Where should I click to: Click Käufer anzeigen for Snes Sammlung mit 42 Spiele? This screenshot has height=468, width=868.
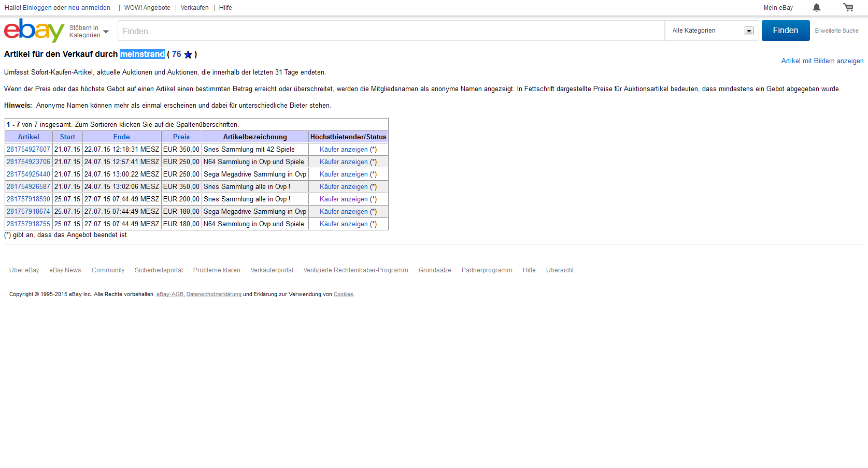(344, 149)
